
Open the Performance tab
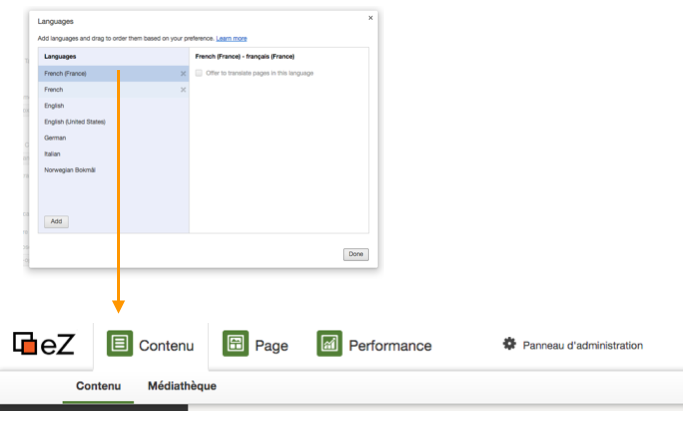(x=390, y=346)
